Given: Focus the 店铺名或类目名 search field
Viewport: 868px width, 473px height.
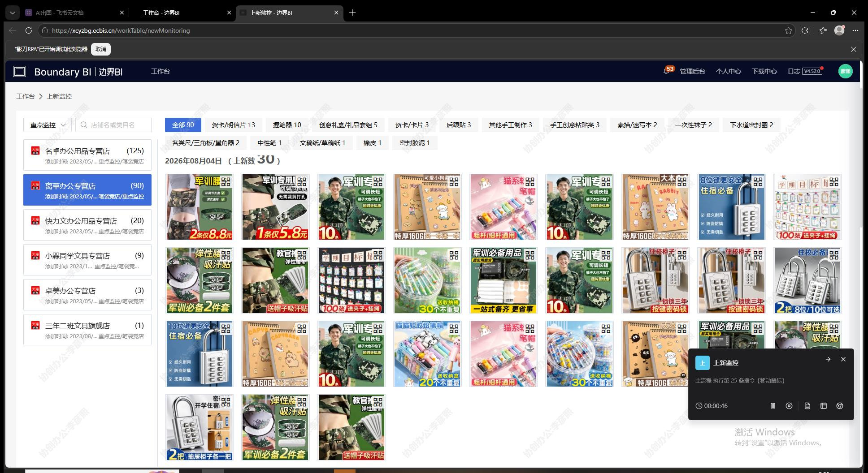Looking at the screenshot, I should click(x=113, y=125).
